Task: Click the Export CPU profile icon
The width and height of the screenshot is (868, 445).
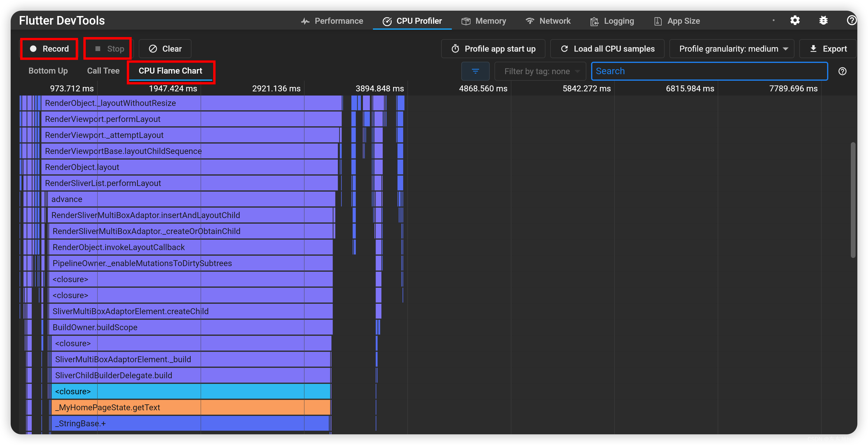Action: pos(828,48)
